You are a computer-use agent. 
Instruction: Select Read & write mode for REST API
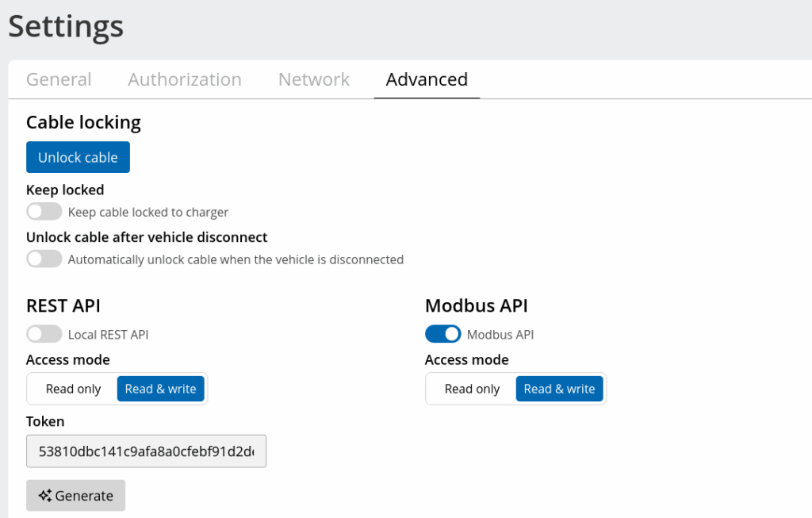point(160,389)
